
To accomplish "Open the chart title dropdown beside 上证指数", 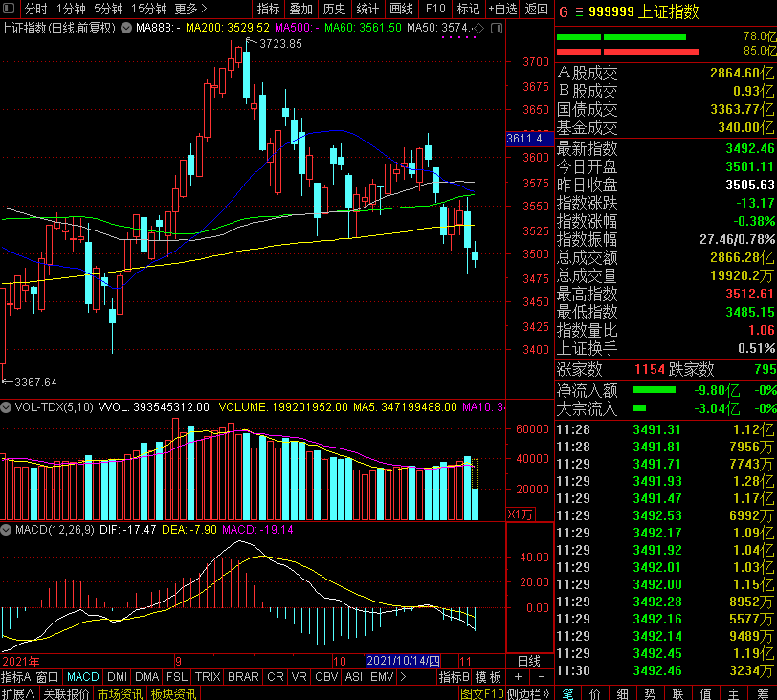I will tap(126, 28).
